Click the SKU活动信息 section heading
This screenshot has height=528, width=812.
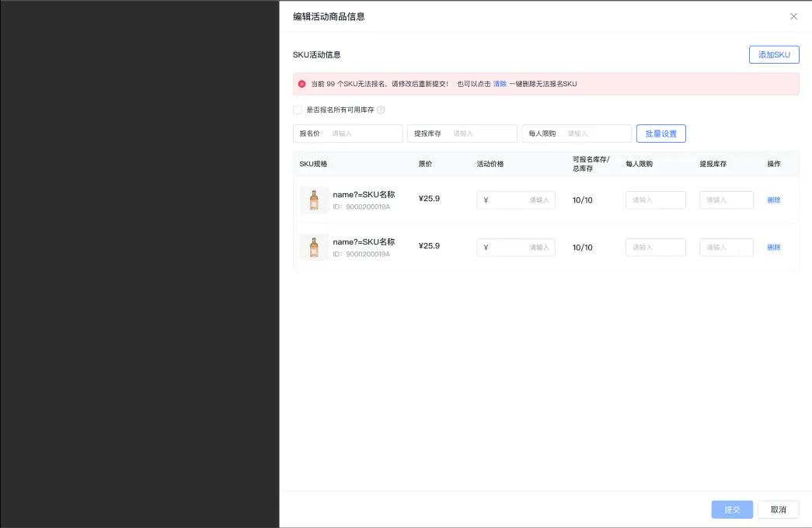tap(316, 55)
